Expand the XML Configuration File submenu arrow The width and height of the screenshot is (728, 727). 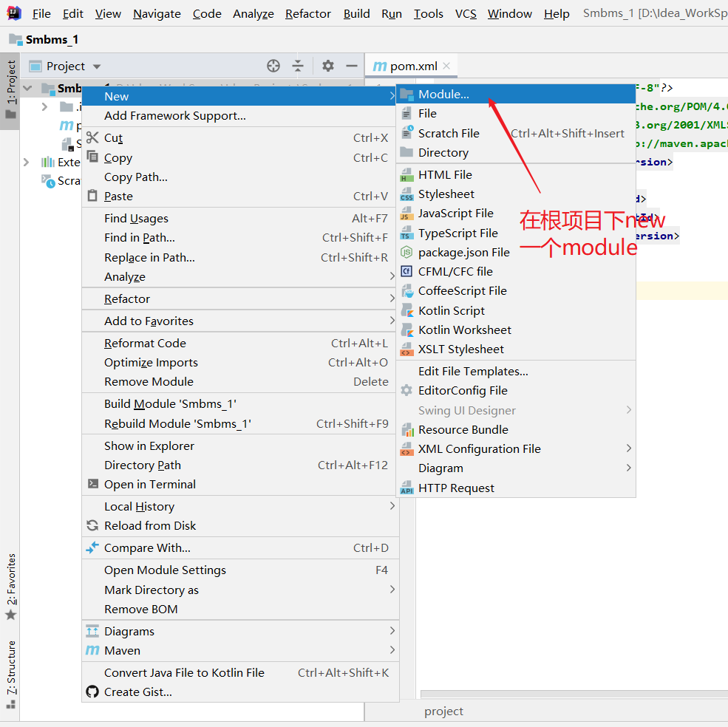[629, 448]
